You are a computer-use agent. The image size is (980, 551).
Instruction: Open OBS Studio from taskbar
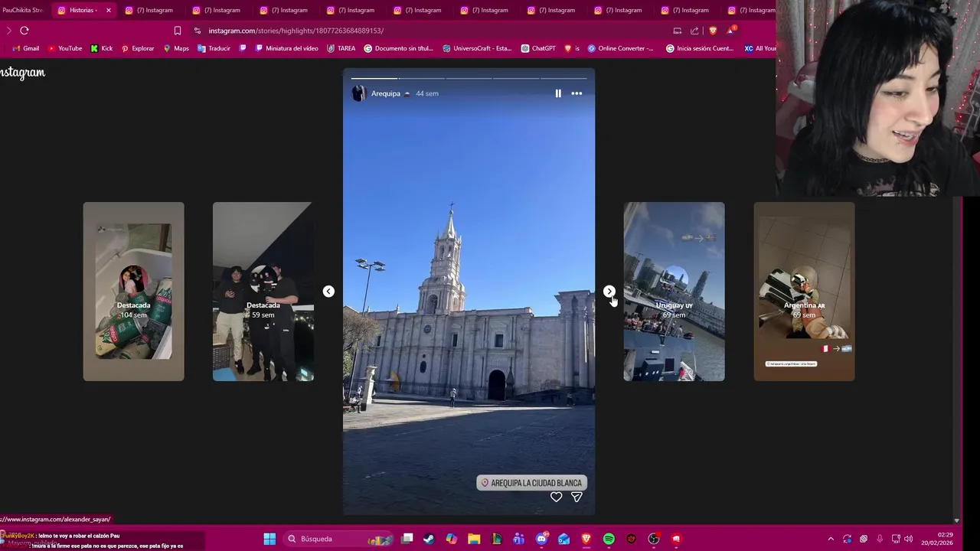[x=654, y=539]
